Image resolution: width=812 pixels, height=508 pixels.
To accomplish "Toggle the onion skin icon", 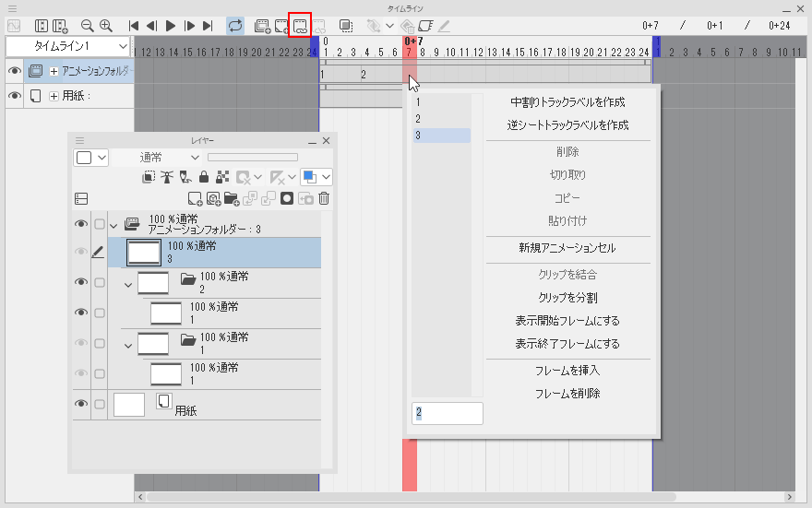I will [x=346, y=25].
